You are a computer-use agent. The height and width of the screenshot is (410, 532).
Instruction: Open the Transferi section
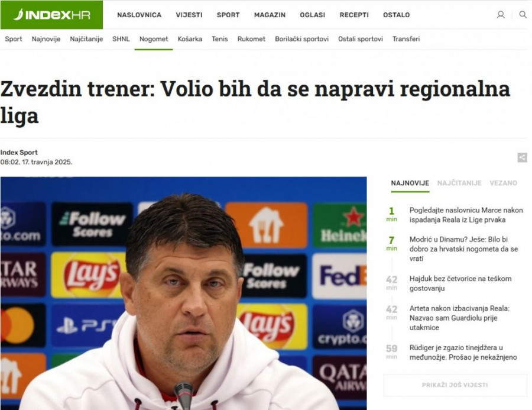[x=406, y=39]
